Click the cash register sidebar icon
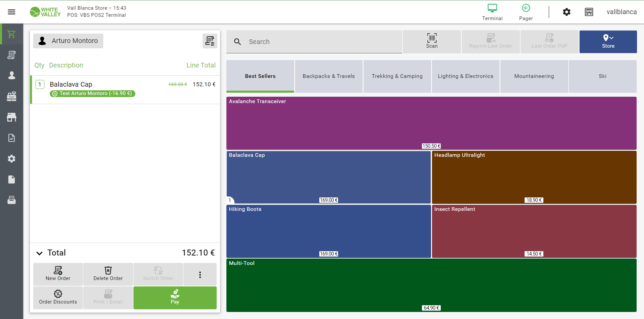The image size is (644, 319). click(x=11, y=96)
